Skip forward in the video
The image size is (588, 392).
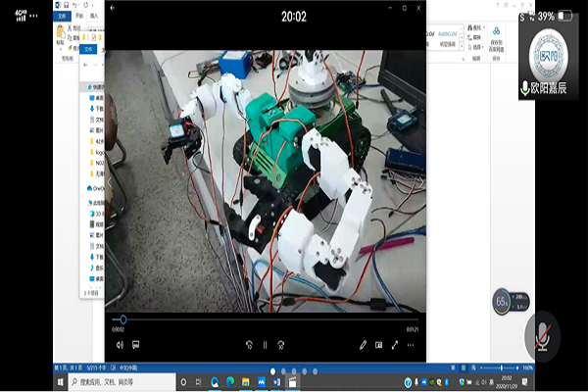point(281,345)
